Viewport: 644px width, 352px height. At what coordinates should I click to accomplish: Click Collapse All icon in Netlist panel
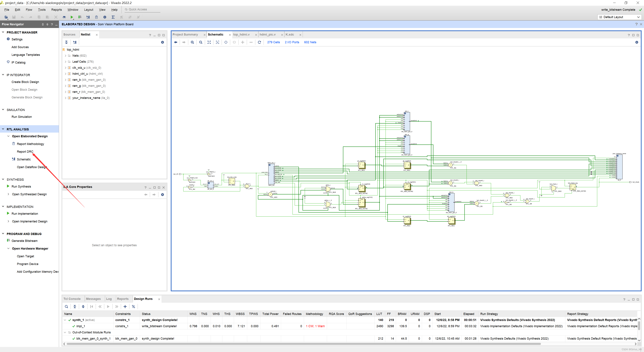tap(66, 42)
